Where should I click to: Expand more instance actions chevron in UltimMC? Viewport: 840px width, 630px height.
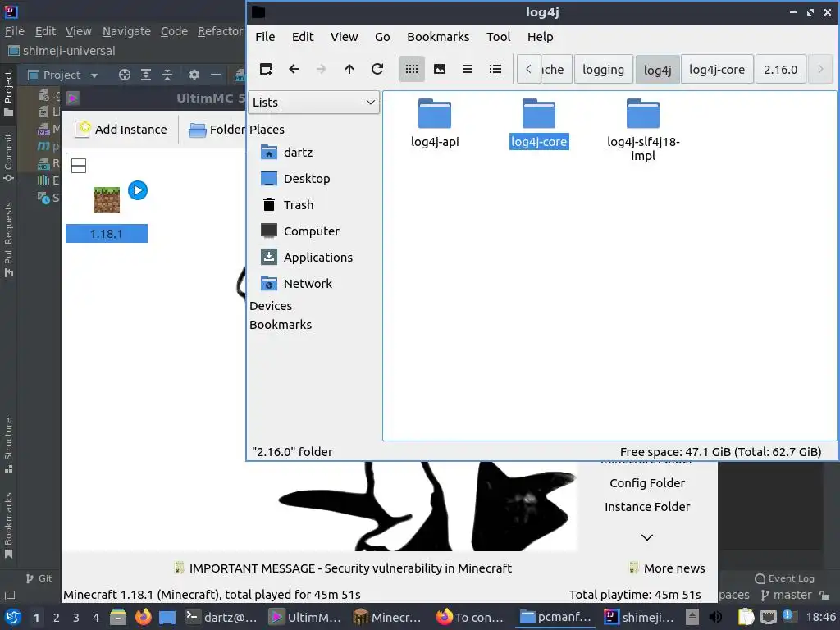point(647,537)
